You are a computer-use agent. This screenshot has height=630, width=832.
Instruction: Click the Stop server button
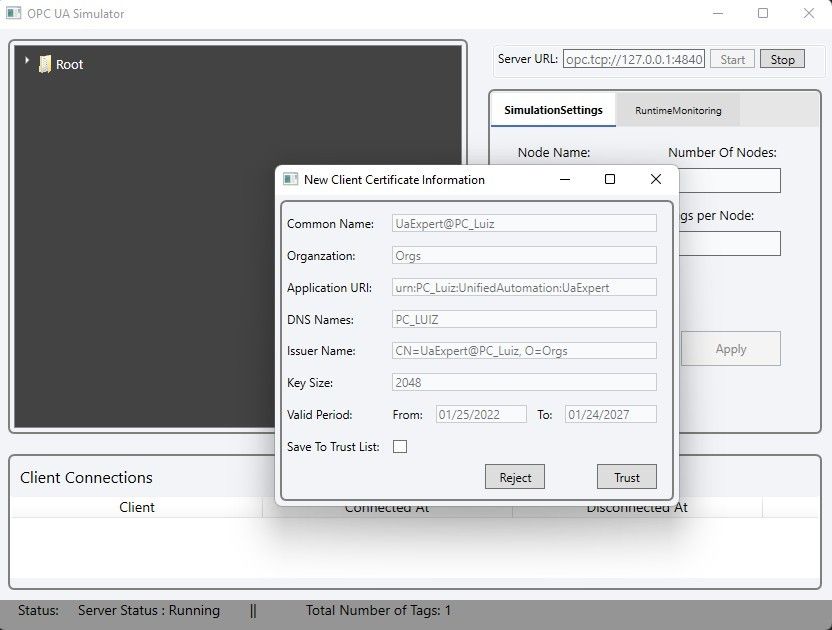[x=782, y=60]
